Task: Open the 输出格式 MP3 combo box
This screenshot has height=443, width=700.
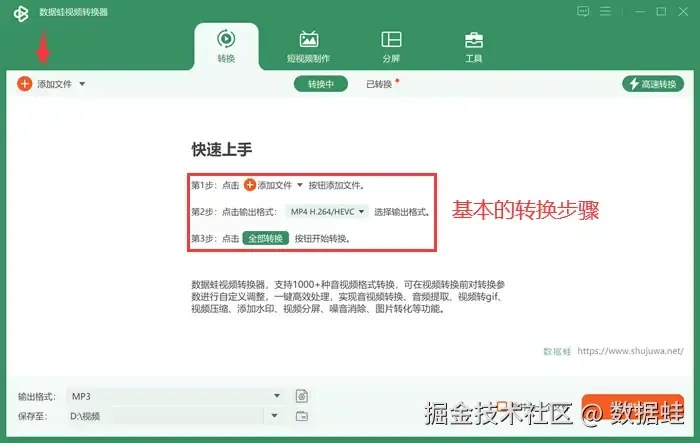Action: 175,396
